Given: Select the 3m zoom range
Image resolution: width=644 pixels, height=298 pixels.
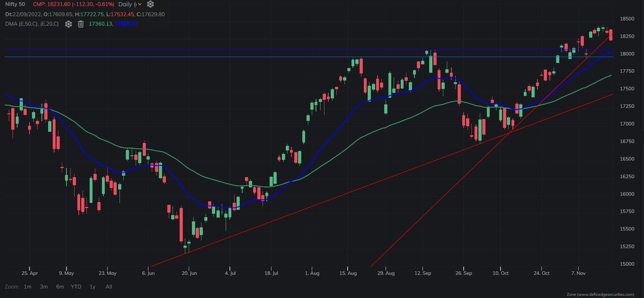Looking at the screenshot, I should pyautogui.click(x=43, y=287).
